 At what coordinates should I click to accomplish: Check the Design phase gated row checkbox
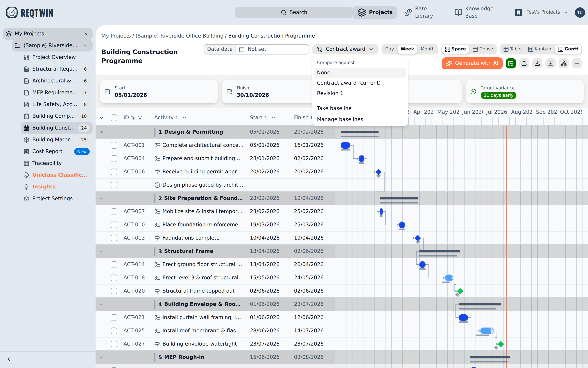pyautogui.click(x=114, y=185)
